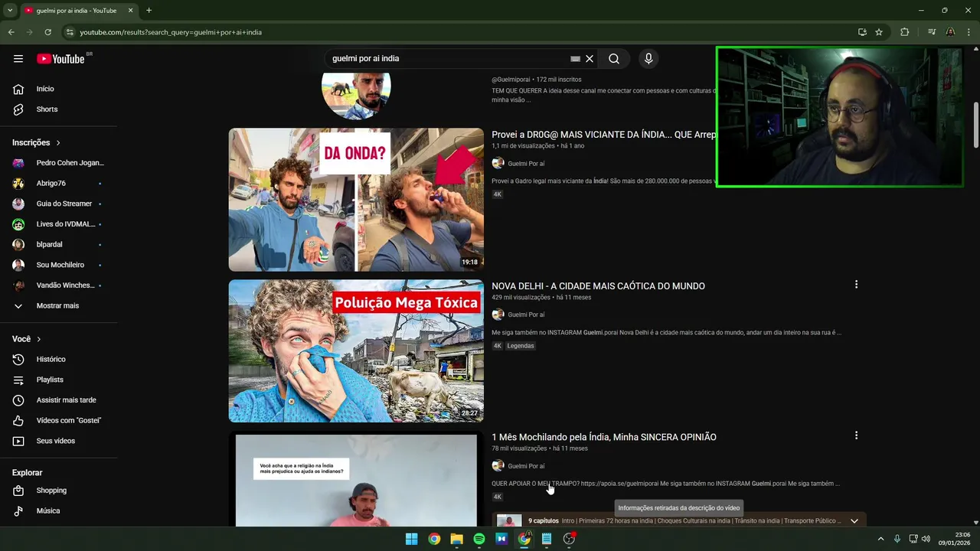Expand the Você section header

(27, 339)
